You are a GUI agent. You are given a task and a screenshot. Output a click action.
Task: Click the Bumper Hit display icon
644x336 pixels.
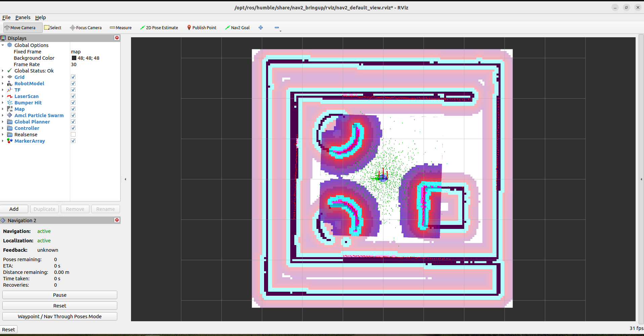pos(10,102)
